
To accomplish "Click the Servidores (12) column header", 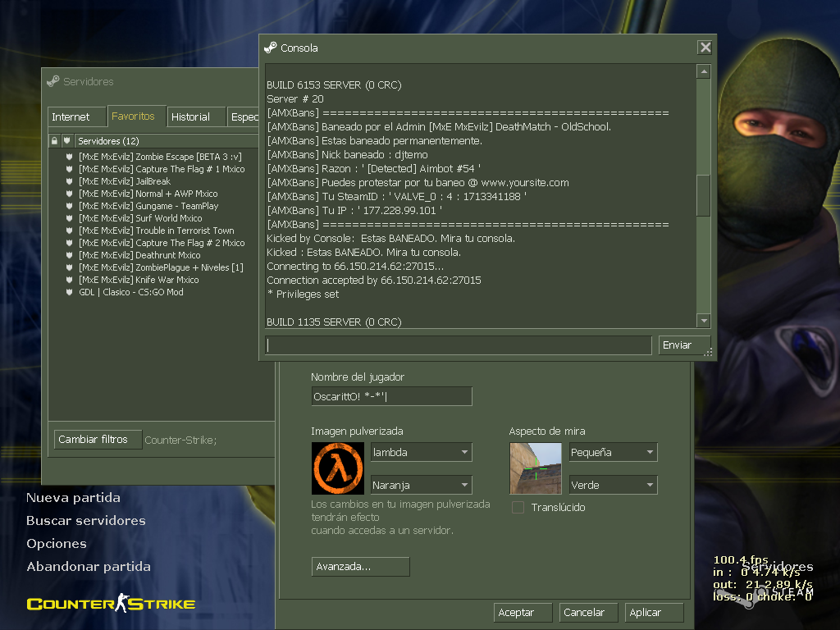I will [x=167, y=141].
